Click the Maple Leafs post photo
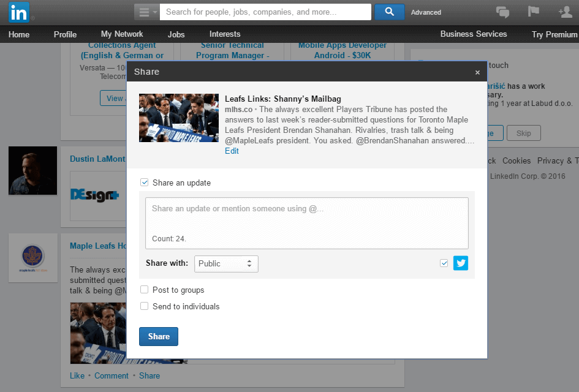 point(98,333)
